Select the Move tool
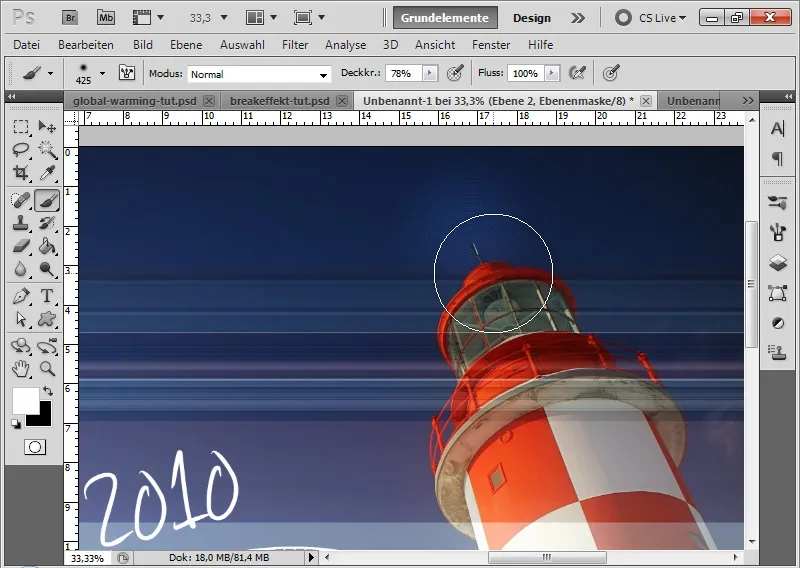Viewport: 800px width, 568px height. tap(47, 126)
